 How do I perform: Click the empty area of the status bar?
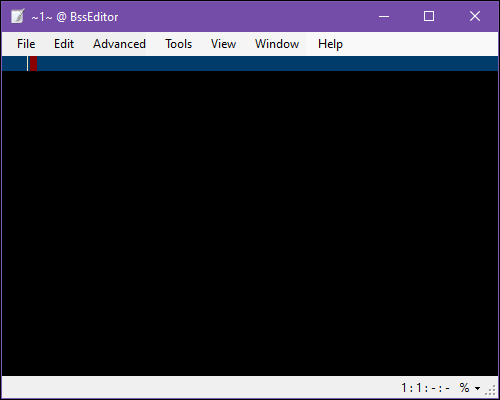(200, 388)
